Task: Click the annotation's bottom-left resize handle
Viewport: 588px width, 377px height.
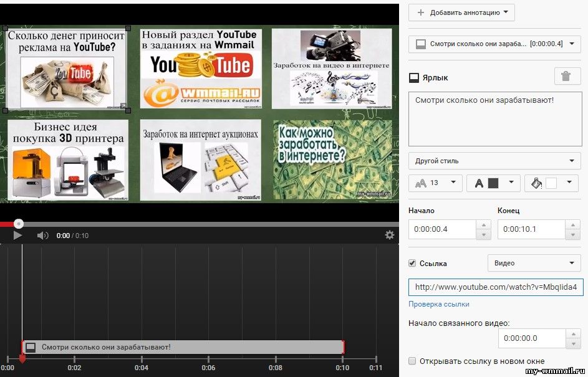Action: (x=5, y=110)
